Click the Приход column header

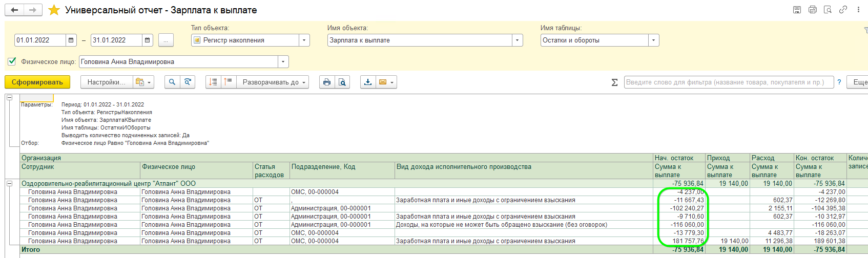pyautogui.click(x=728, y=158)
